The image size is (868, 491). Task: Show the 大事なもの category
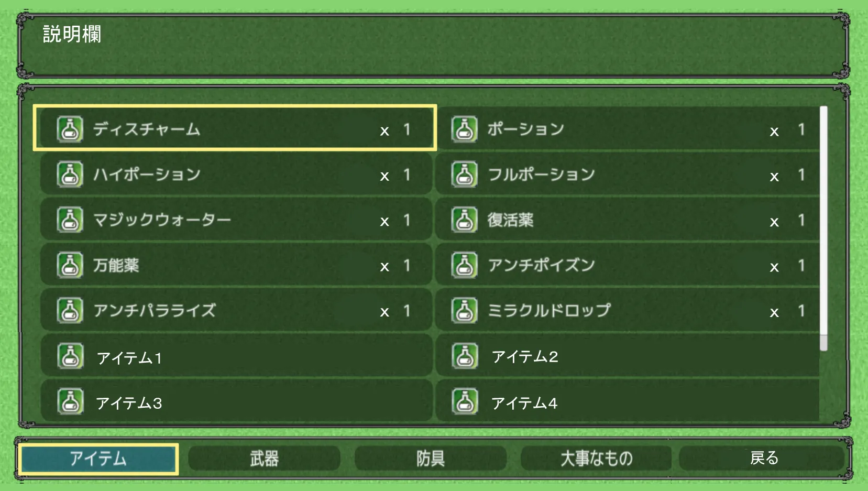596,459
